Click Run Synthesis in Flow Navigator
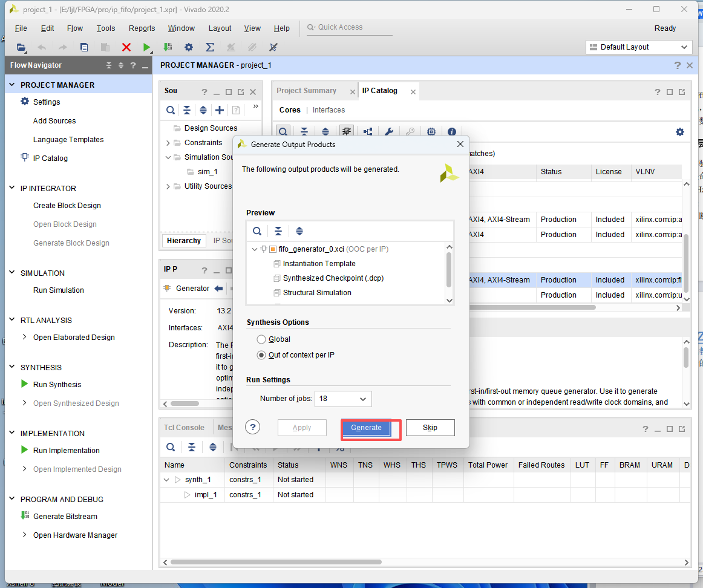Viewport: 703px width, 588px height. coord(57,385)
